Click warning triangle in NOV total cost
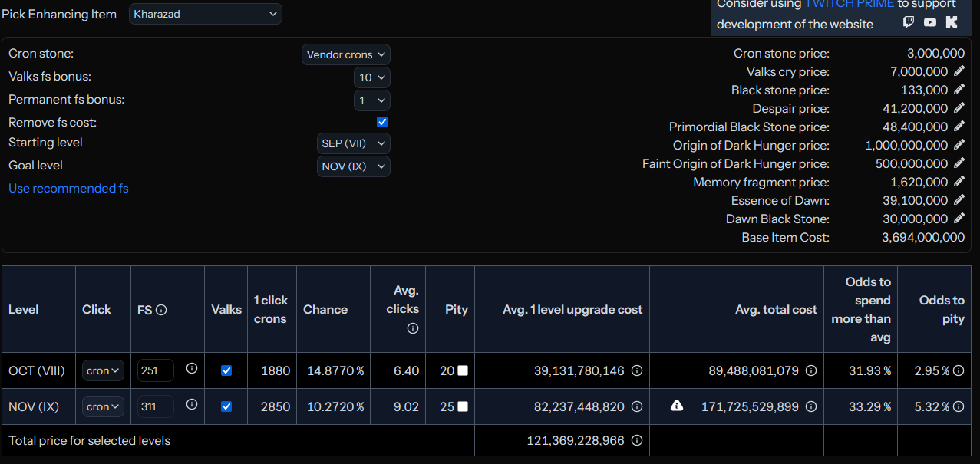Viewport: 980px width, 464px height. (677, 406)
